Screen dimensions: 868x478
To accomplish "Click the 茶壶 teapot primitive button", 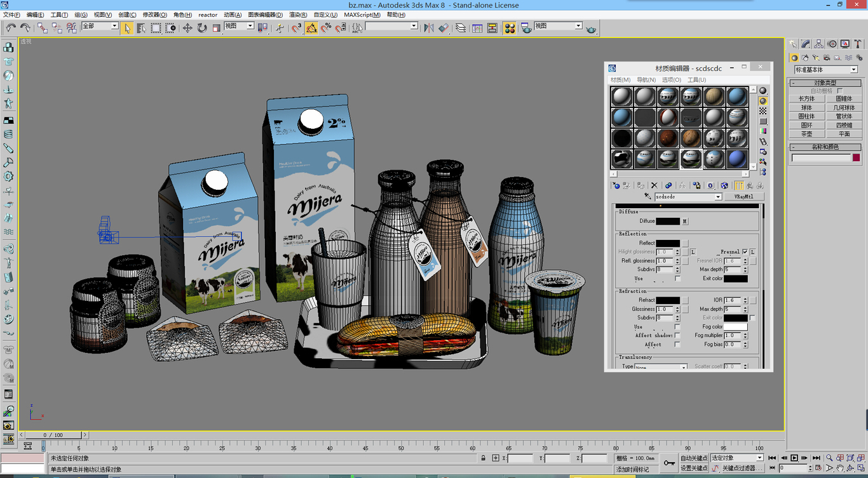I will [x=807, y=135].
